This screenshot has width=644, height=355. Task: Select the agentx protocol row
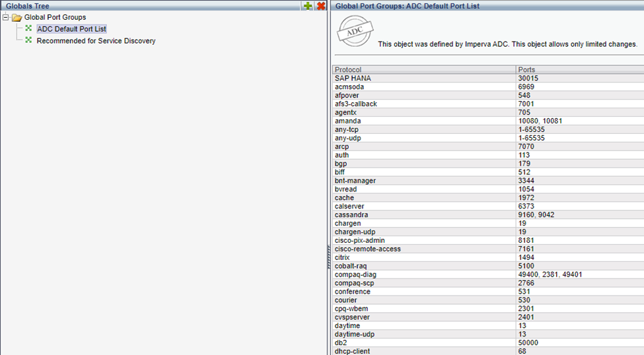[488, 112]
